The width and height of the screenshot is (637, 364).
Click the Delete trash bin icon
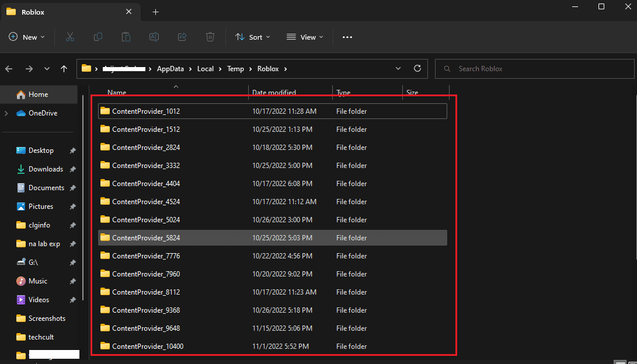coord(210,37)
